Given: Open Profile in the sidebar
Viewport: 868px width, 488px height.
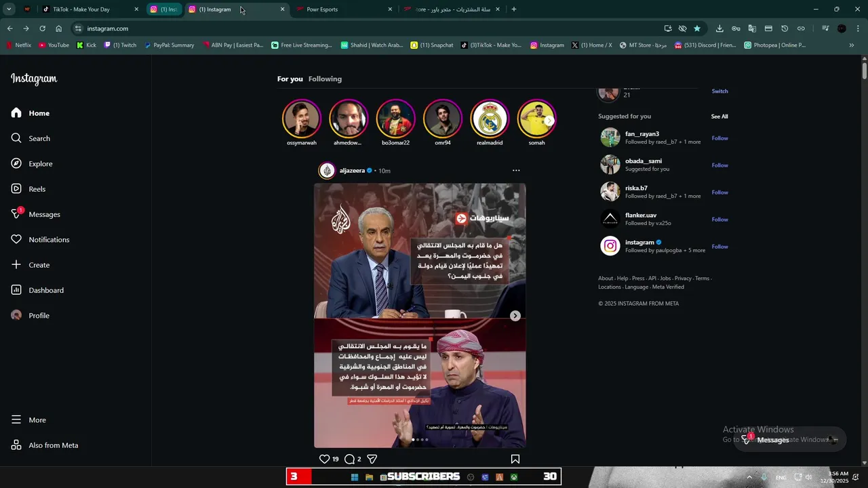Looking at the screenshot, I should tap(31, 315).
